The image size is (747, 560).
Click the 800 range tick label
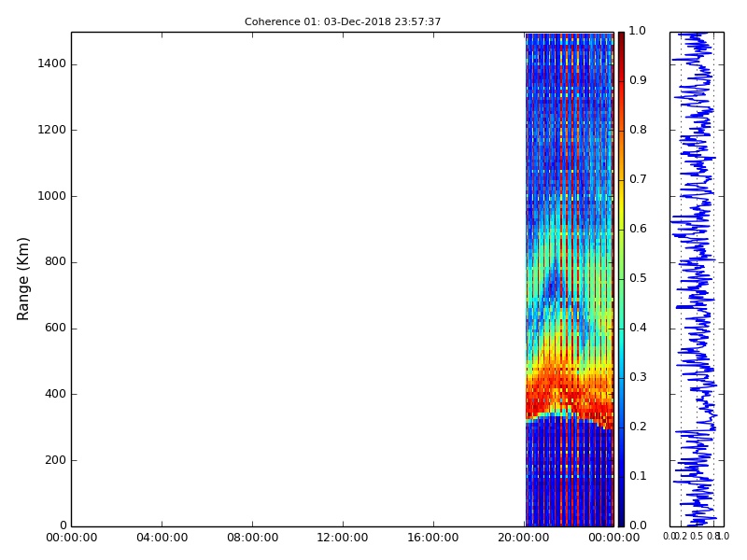point(55,262)
